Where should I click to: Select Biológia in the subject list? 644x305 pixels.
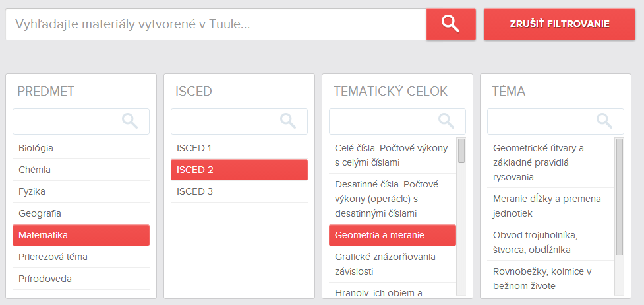pos(81,148)
